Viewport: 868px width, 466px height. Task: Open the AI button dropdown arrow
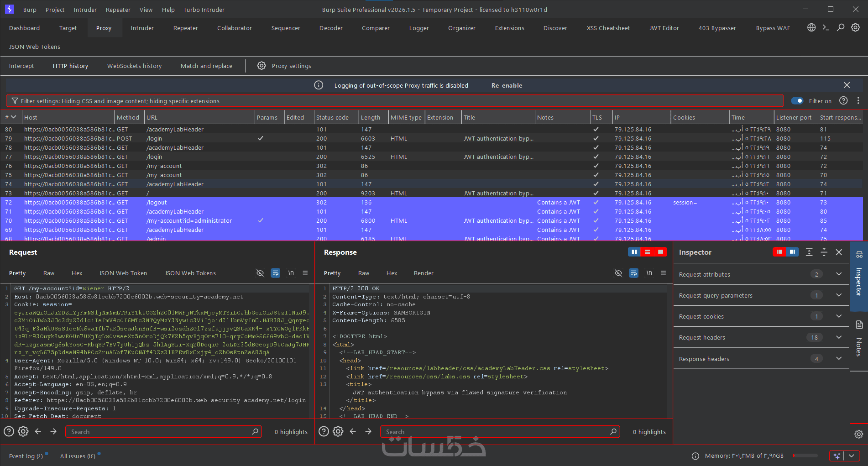(x=852, y=456)
